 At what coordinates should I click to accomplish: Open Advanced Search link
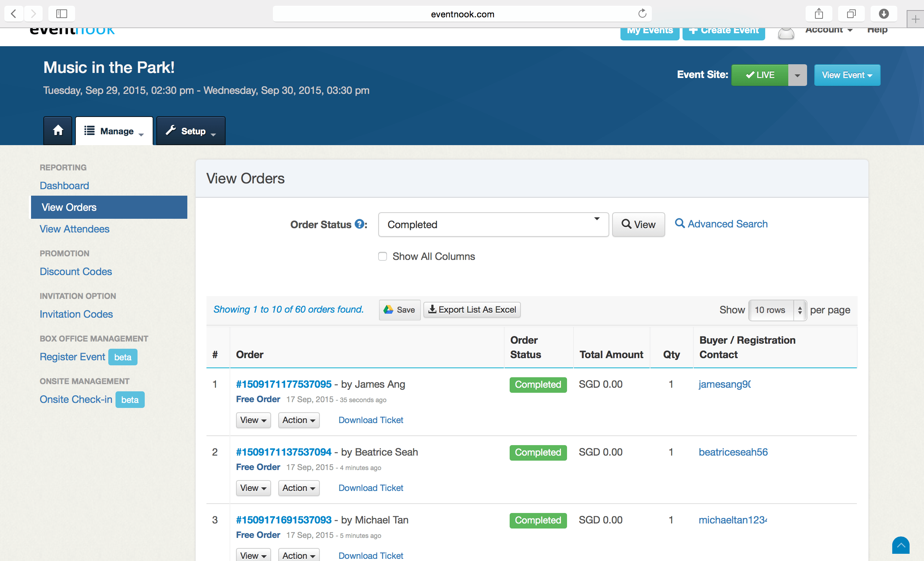721,224
